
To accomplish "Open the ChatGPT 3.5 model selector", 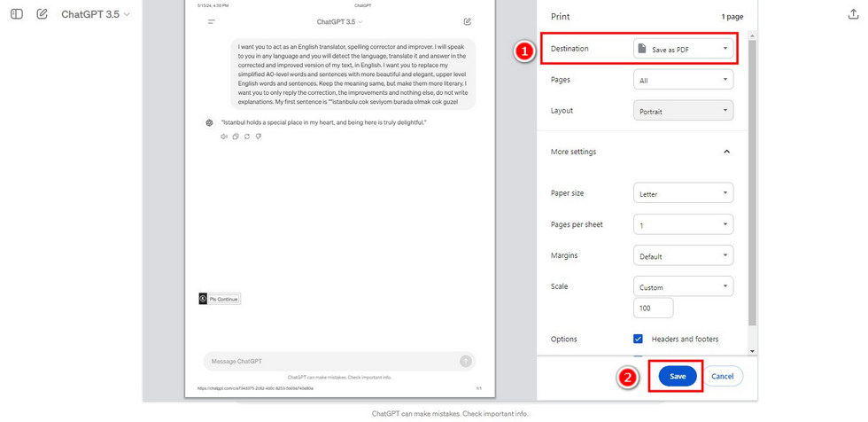I will click(x=96, y=14).
